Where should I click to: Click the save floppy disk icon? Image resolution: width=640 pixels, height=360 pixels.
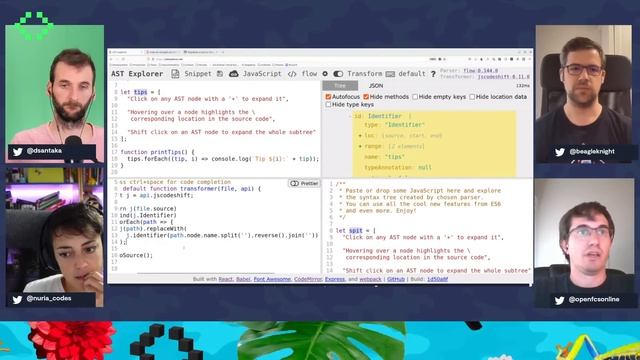tap(220, 74)
